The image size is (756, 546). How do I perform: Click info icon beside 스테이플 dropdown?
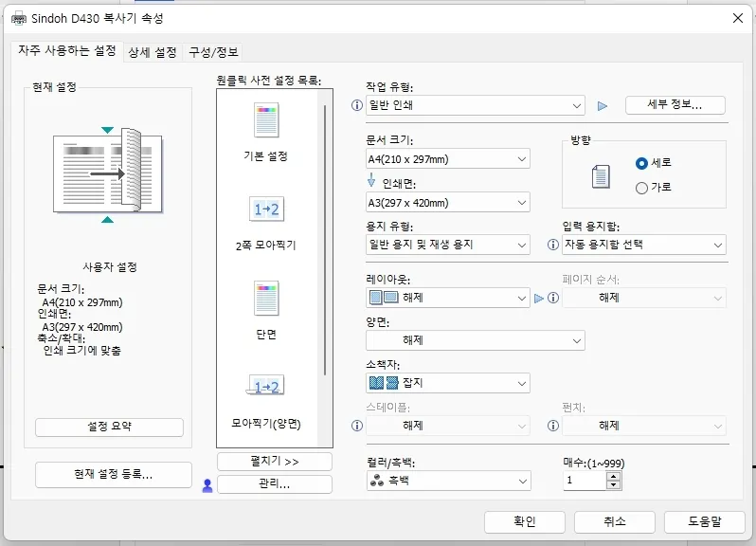tap(357, 426)
